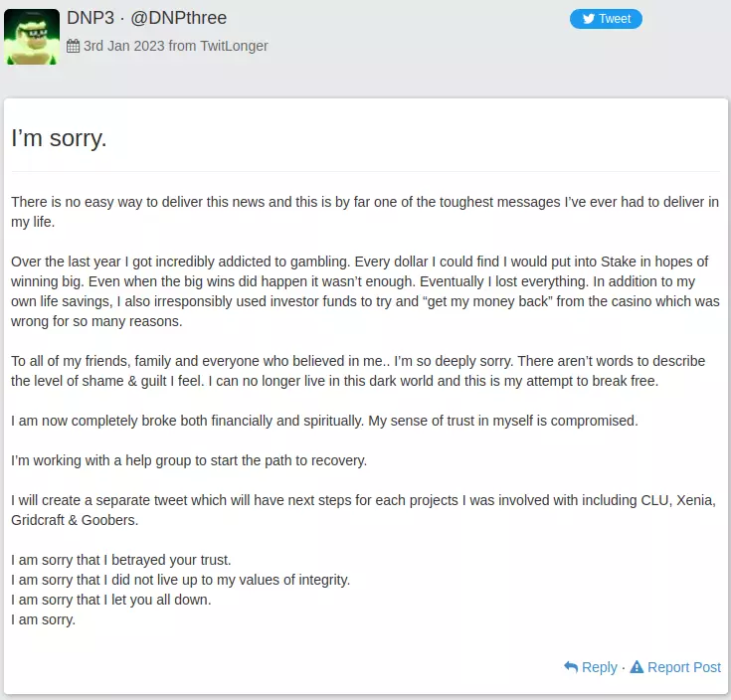
Task: Click the line about working with a help group
Action: pos(189,460)
